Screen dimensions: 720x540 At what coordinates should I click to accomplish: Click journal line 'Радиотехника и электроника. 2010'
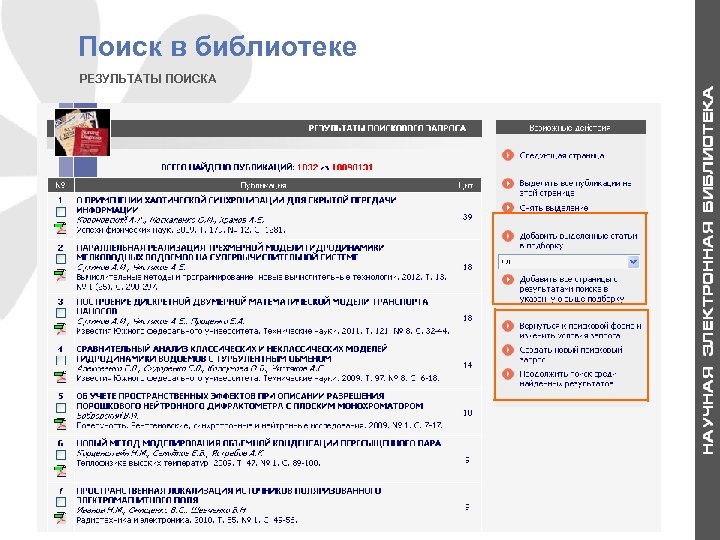[x=186, y=520]
